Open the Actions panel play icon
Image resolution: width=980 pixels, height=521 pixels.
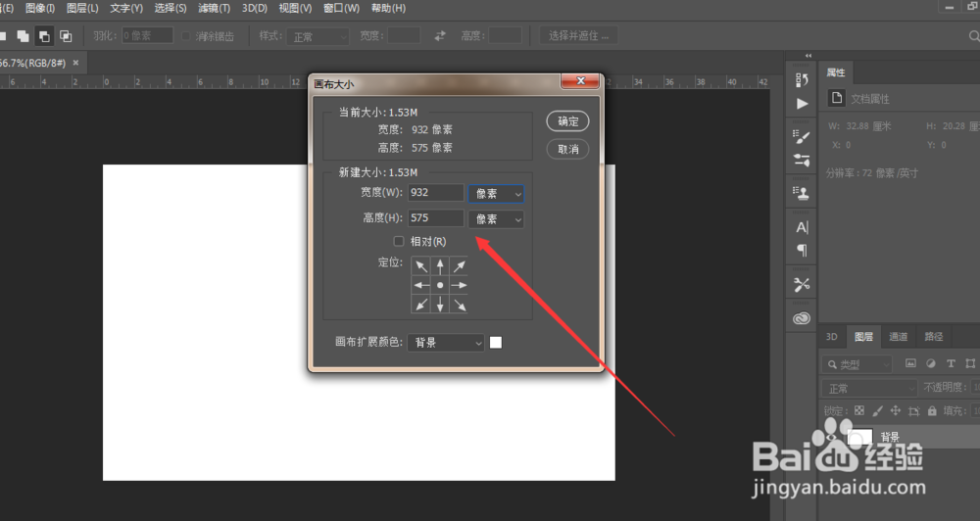[802, 104]
